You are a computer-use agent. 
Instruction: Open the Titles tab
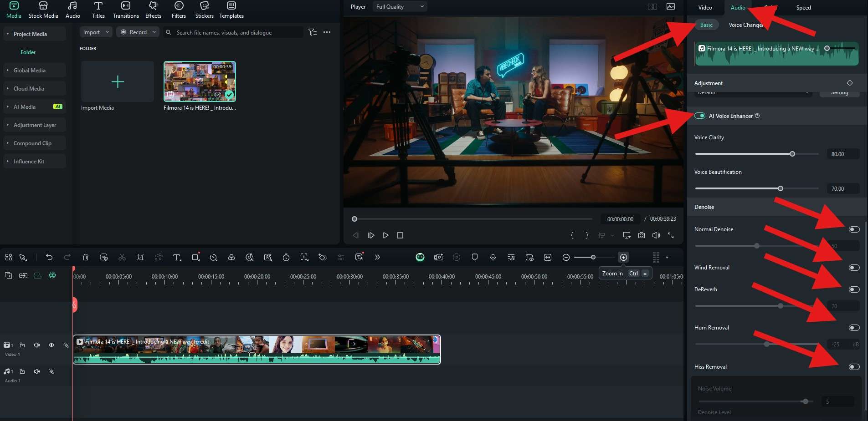(98, 10)
